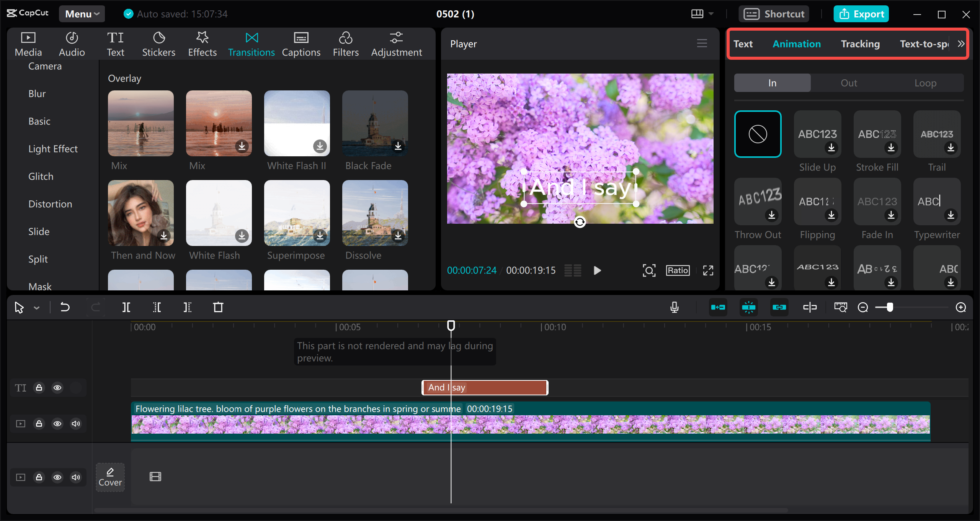Viewport: 980px width, 521px height.
Task: Click the timeline zoom out icon
Action: pos(863,307)
